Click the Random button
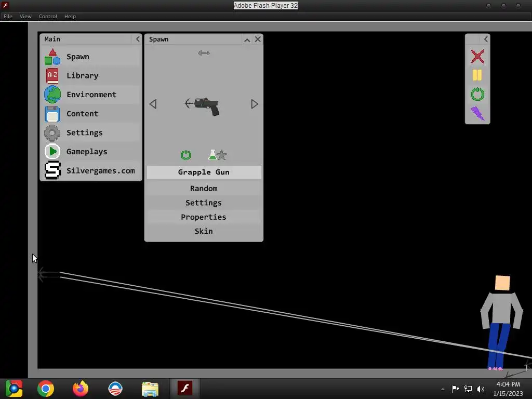The width and height of the screenshot is (532, 399). (x=204, y=188)
